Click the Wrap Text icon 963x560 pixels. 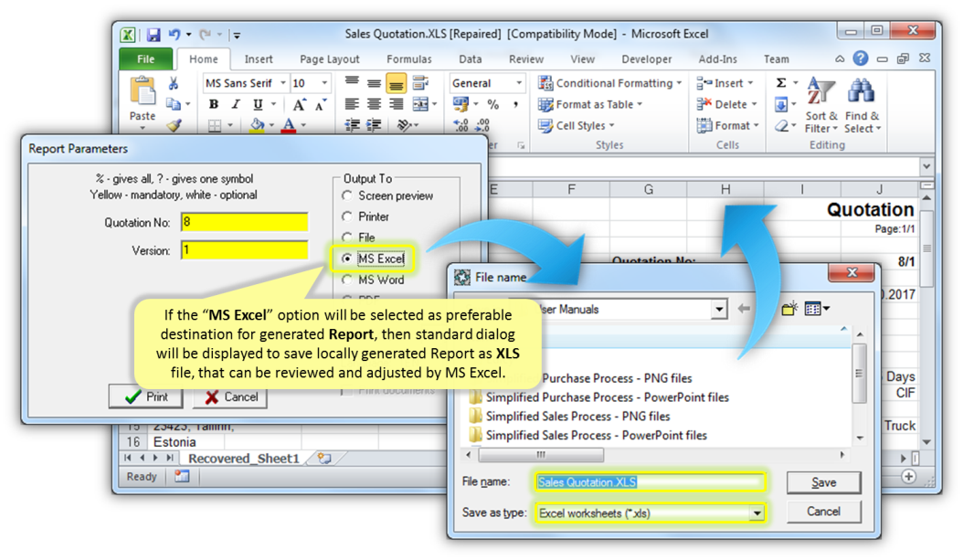[x=420, y=83]
